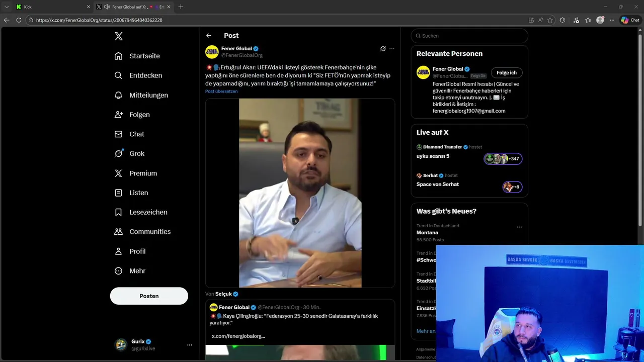This screenshot has width=644, height=362.
Task: Click the +347 listeners badge
Action: 503,159
